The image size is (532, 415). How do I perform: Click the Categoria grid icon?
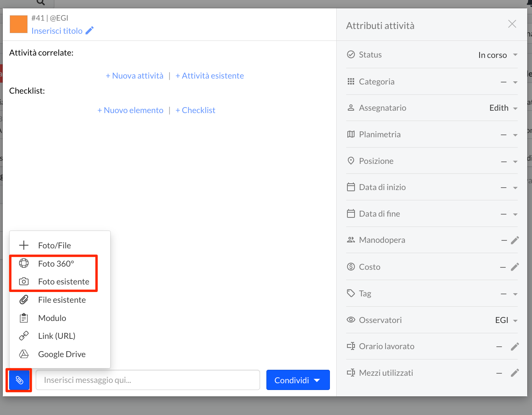pos(351,81)
